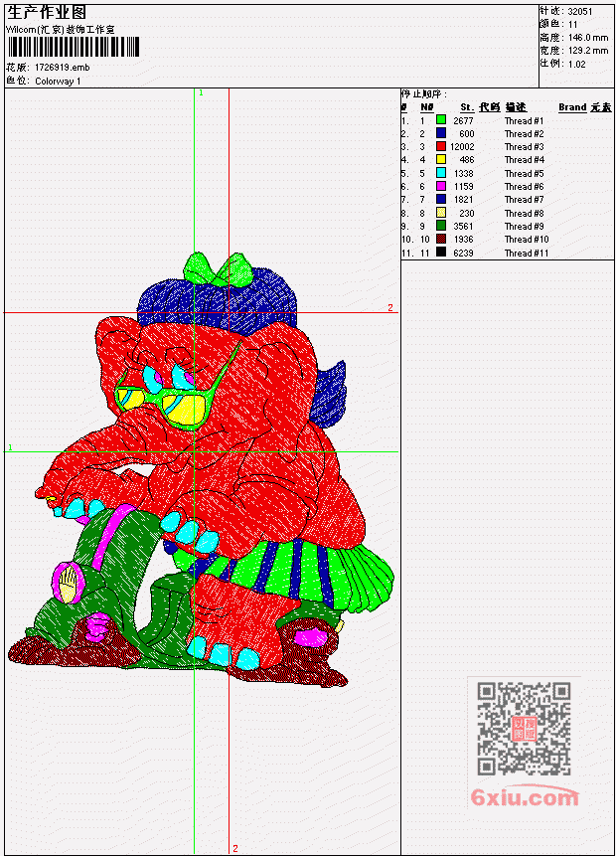This screenshot has height=856, width=616.
Task: Click the '元素' column header
Action: (601, 107)
